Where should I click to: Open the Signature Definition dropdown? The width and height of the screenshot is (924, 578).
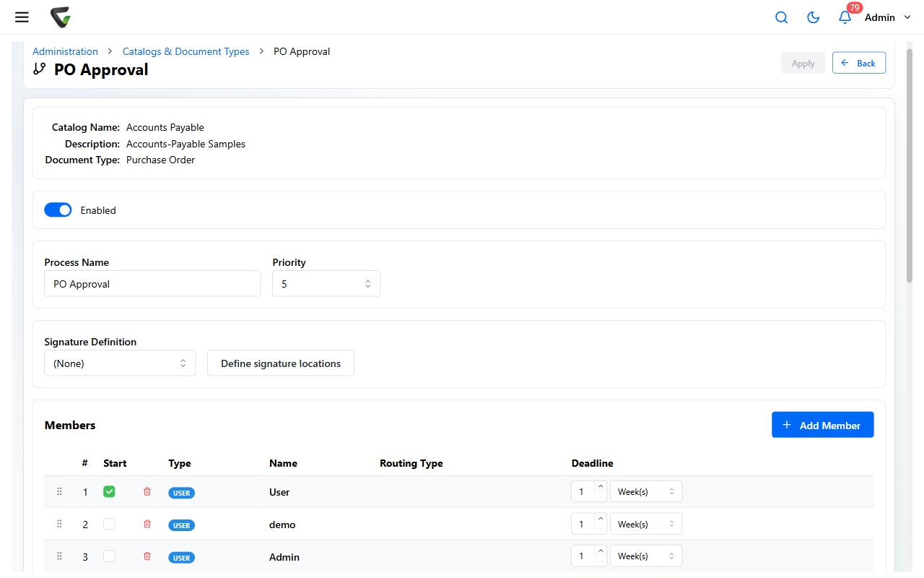coord(120,363)
